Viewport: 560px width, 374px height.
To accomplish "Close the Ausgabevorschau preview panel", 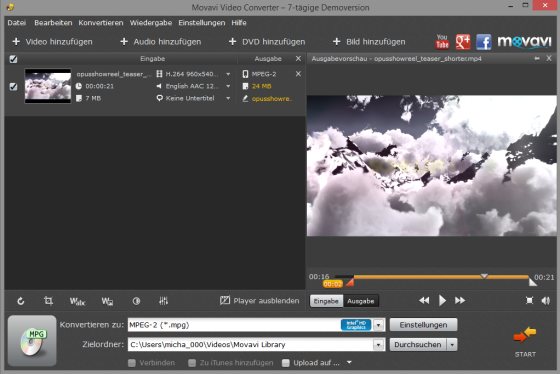I will 549,58.
